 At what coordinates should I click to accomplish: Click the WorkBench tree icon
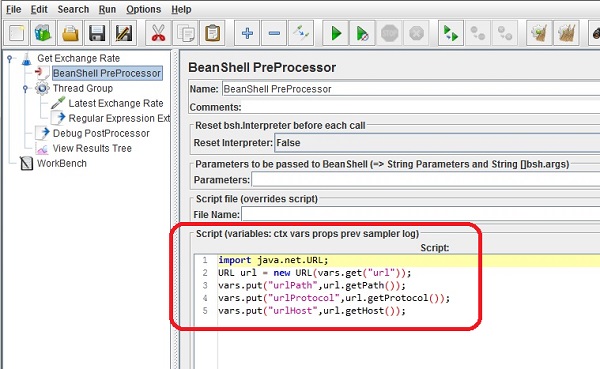(x=26, y=163)
